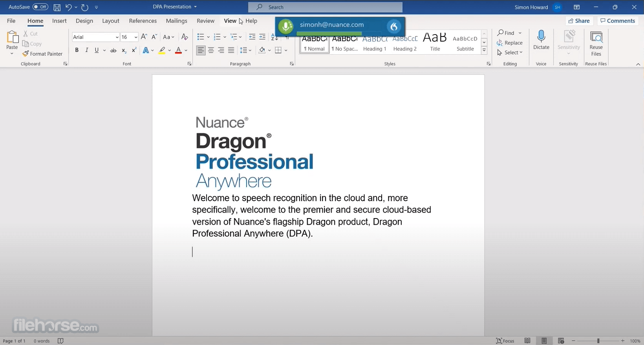Click the 100% zoom level
Screen dimensions: 644x345
pos(635,341)
